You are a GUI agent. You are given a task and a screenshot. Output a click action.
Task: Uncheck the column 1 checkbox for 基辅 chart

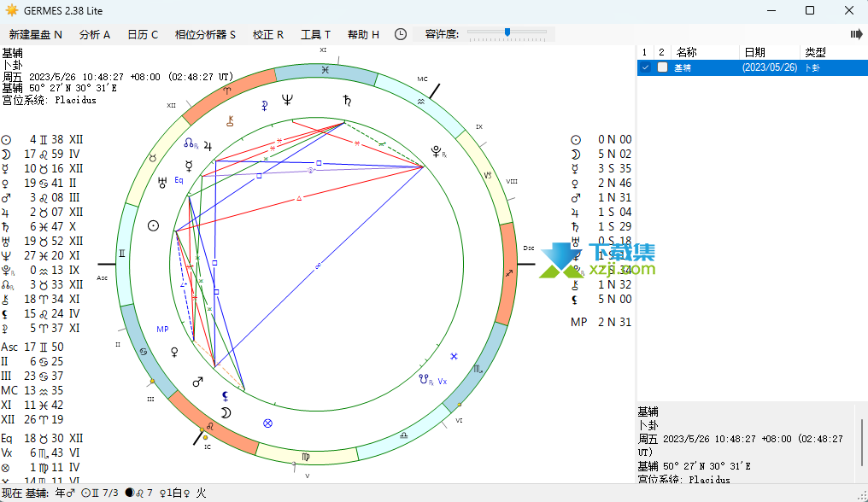645,67
